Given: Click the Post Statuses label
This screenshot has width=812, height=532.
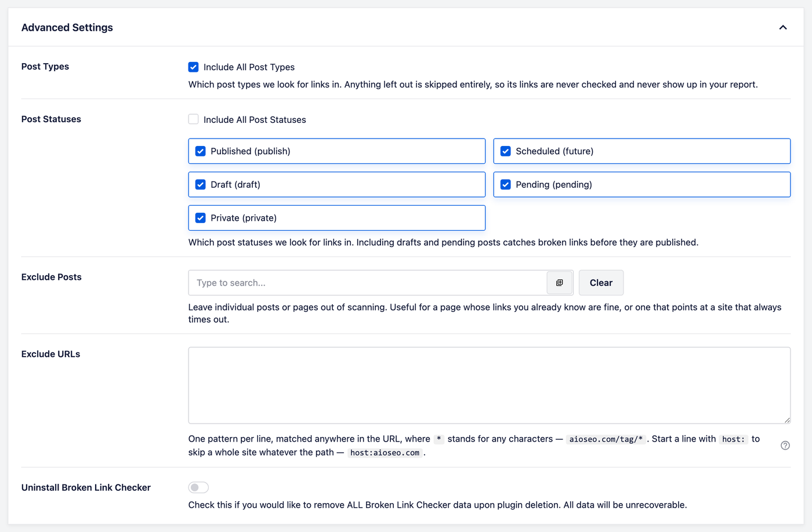Looking at the screenshot, I should point(51,119).
